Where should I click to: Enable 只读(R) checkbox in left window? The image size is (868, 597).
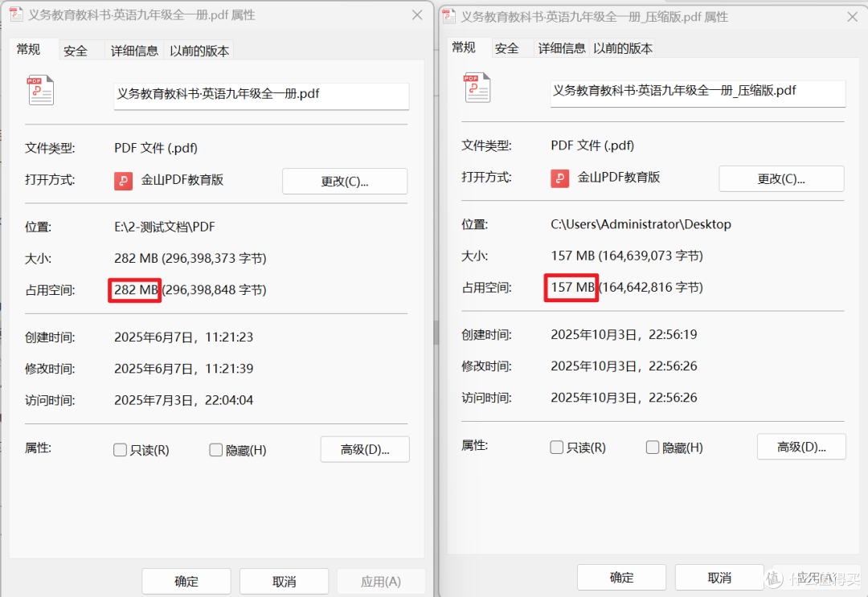[x=120, y=450]
